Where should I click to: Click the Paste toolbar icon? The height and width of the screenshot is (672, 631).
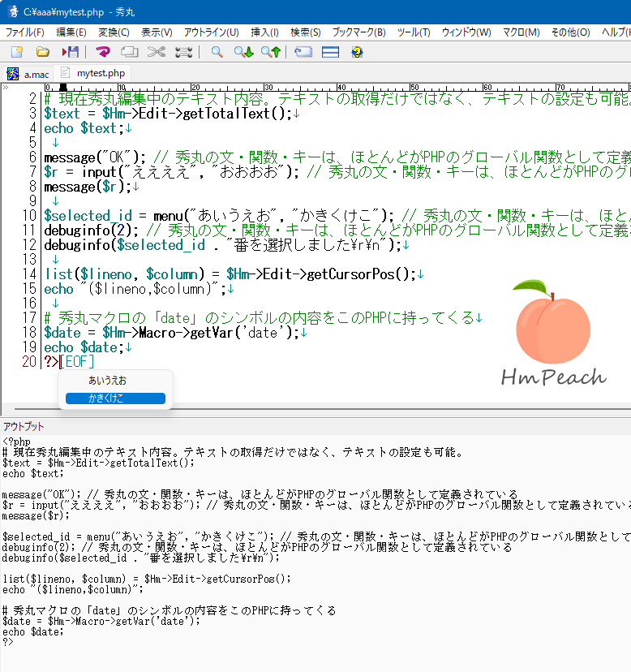pos(183,52)
